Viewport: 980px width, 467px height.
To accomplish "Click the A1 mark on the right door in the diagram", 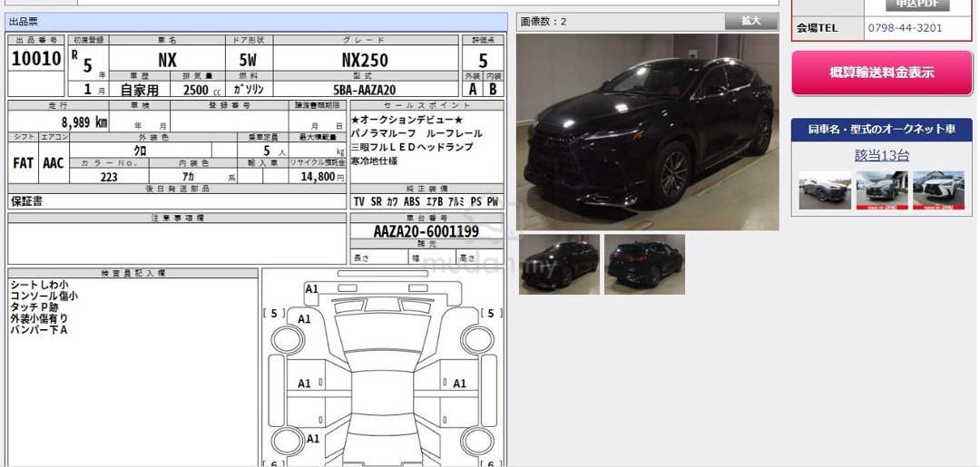I will point(460,384).
